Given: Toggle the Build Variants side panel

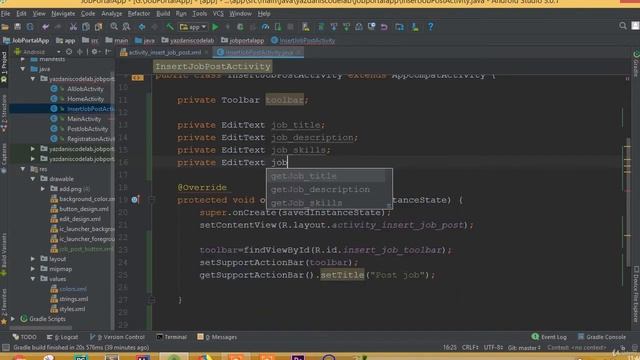Looking at the screenshot, I should click(4, 255).
